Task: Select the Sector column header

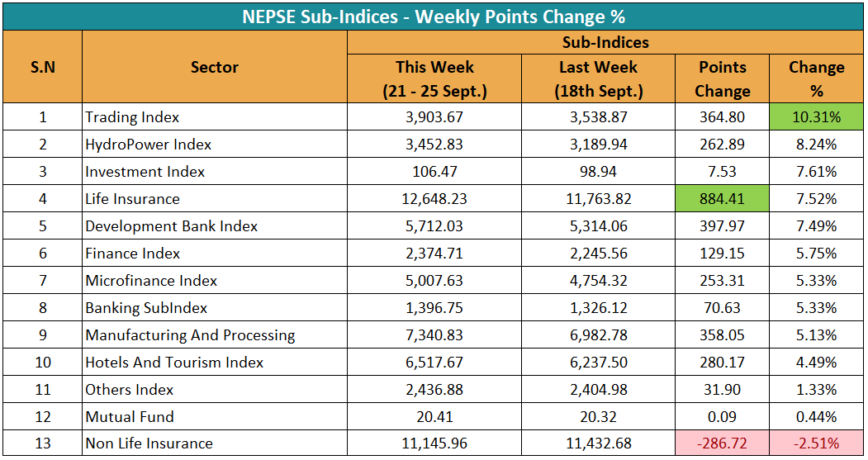Action: coord(215,68)
